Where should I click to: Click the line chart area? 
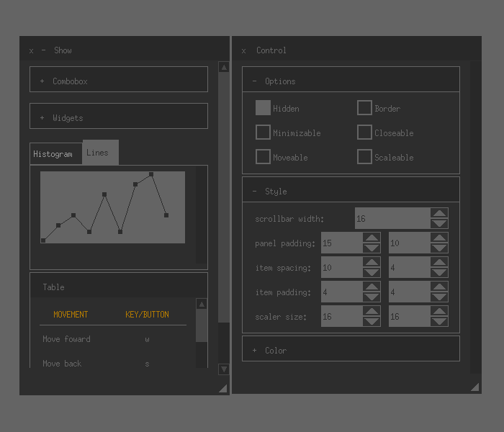tap(112, 207)
